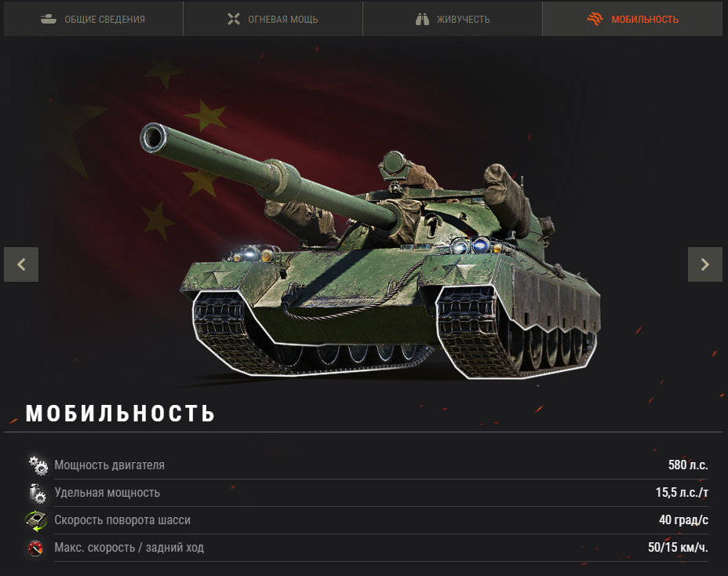
Task: Select the Живучесть tab
Action: [x=452, y=19]
